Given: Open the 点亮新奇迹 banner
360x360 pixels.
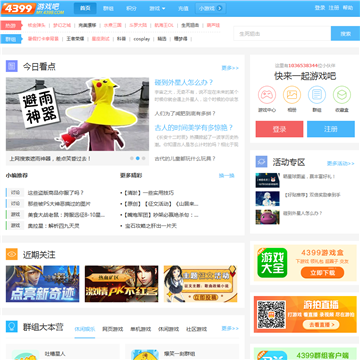Looking at the screenshot, I should coord(43,284).
